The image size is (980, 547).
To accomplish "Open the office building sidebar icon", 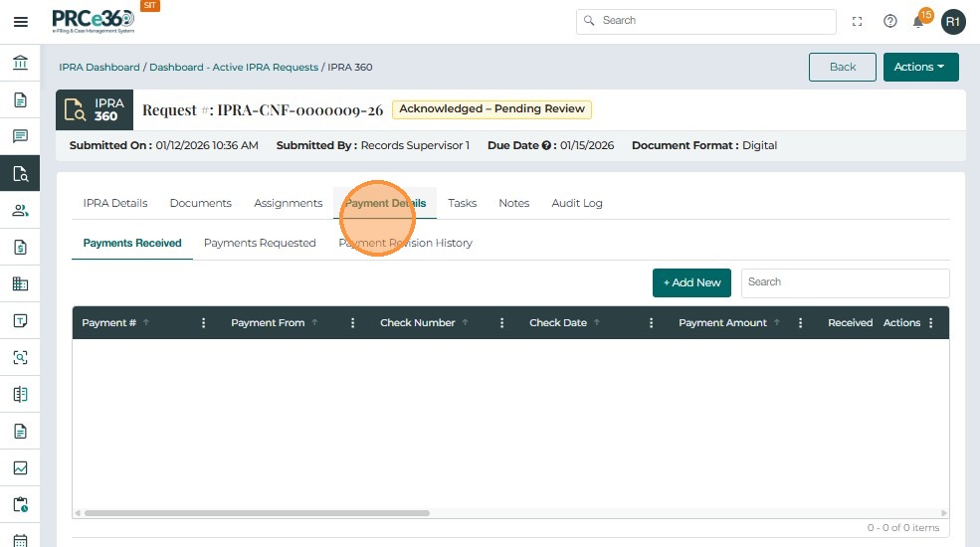I will click(x=20, y=284).
